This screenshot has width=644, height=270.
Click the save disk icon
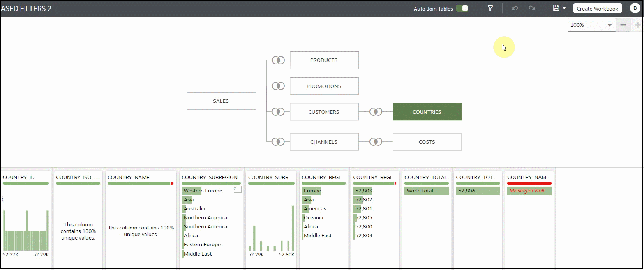click(x=556, y=8)
